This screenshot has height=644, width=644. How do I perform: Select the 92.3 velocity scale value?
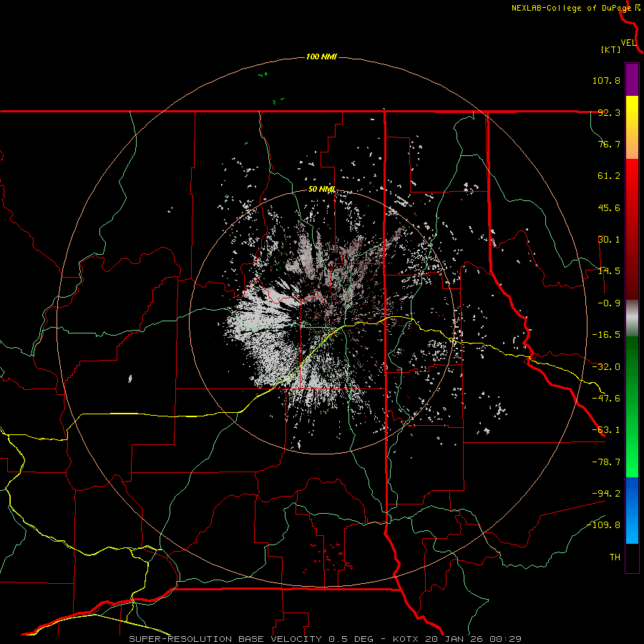click(x=609, y=112)
